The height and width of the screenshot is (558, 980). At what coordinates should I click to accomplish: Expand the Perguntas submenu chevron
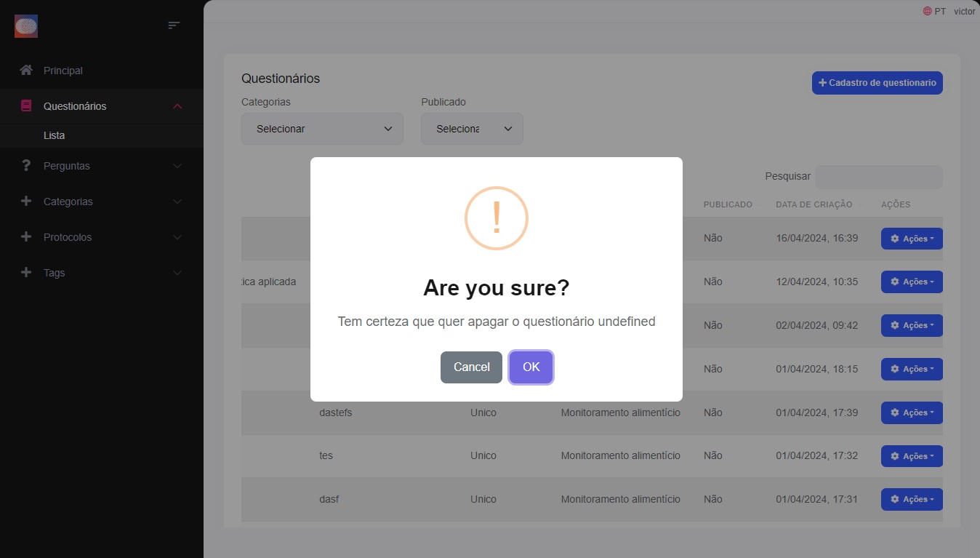pos(177,166)
